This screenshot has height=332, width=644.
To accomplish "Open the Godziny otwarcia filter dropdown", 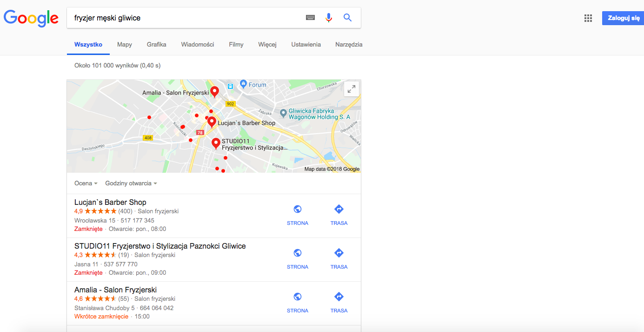I will [x=131, y=183].
